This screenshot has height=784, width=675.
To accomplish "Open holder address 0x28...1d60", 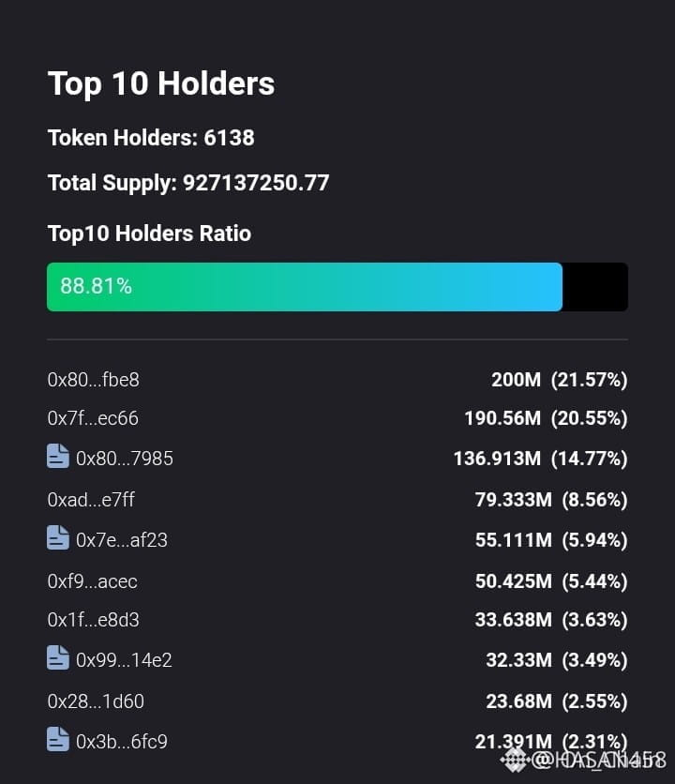I will point(96,701).
